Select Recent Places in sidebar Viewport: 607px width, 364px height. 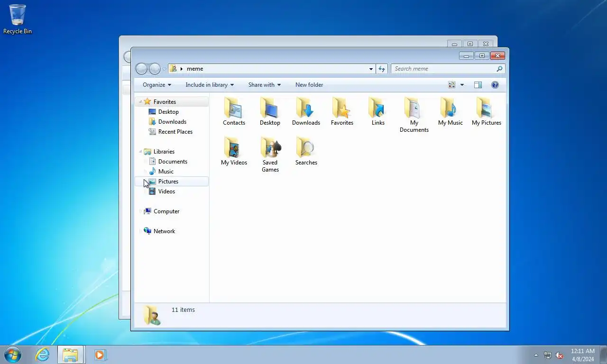click(175, 132)
